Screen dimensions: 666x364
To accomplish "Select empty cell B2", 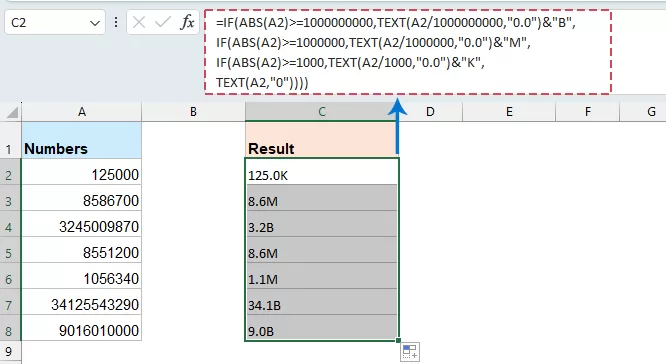I will coord(193,172).
